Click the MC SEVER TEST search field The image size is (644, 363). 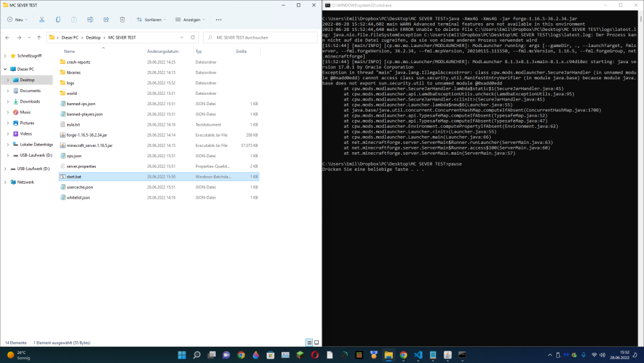coord(260,37)
